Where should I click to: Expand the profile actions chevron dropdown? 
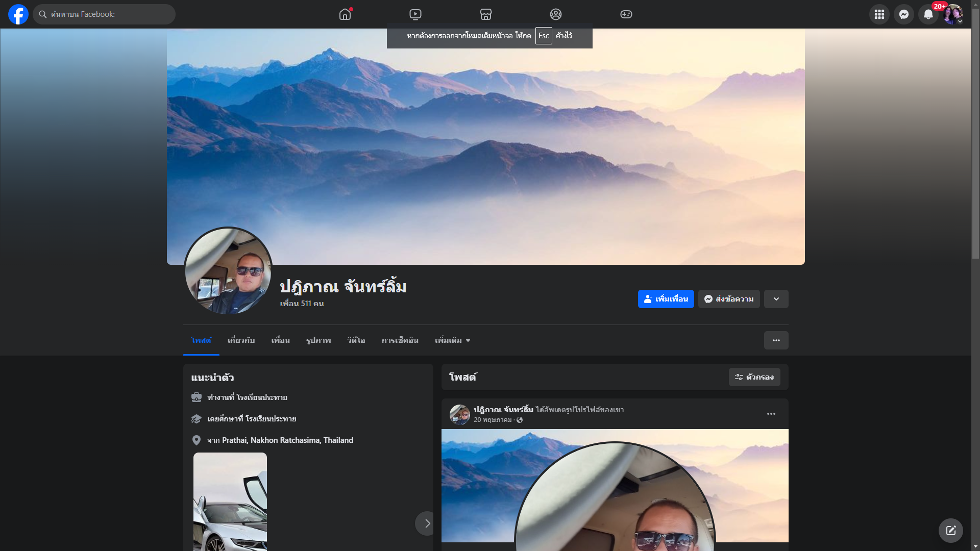[x=776, y=299]
